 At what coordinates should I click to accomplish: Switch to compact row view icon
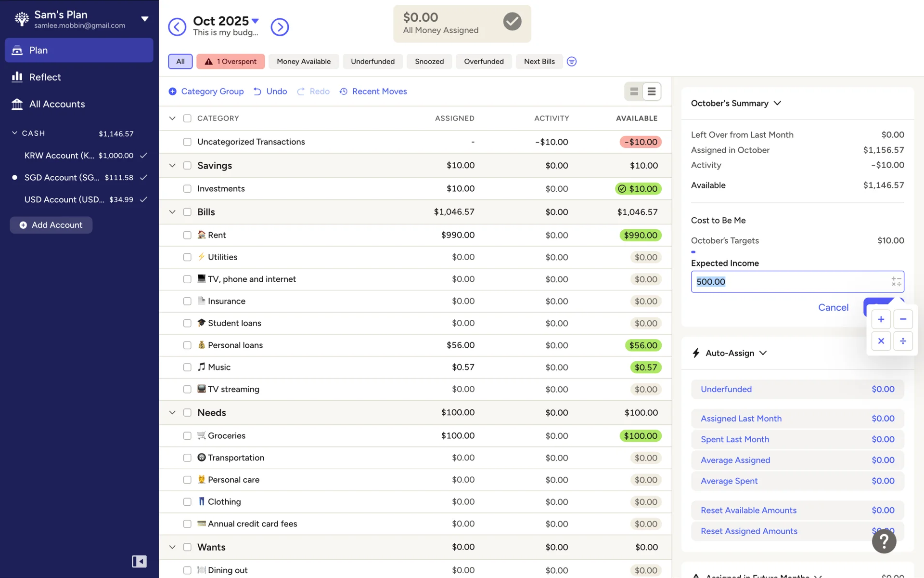(651, 92)
